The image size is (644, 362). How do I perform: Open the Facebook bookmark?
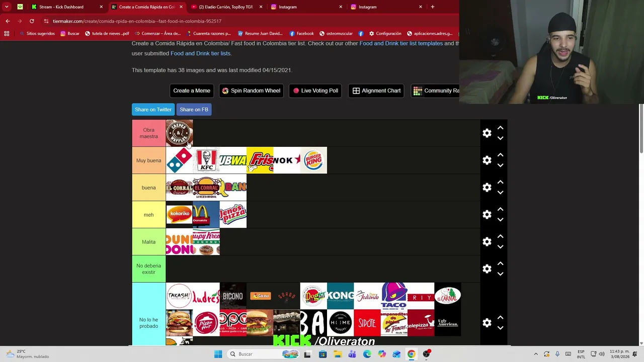coord(301,34)
